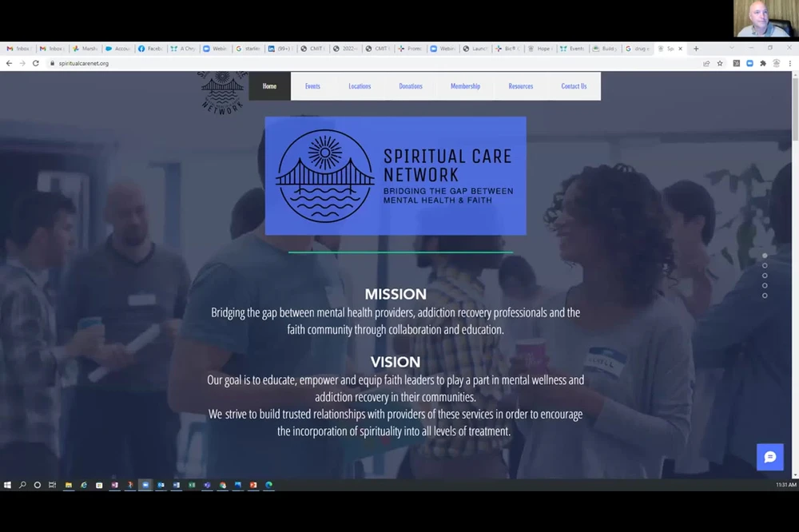This screenshot has width=799, height=532.
Task: Switch to Excel on the taskbar
Action: [192, 485]
